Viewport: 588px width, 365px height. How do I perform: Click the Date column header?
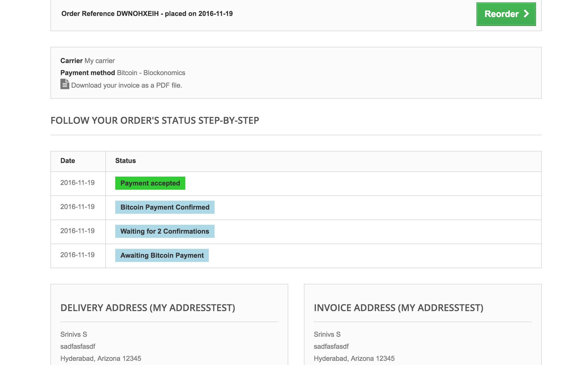pos(68,161)
